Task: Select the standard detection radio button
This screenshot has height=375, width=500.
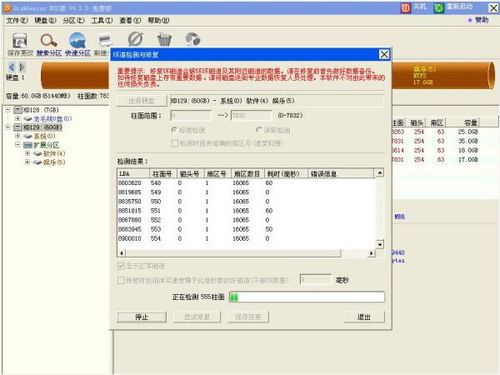Action: pyautogui.click(x=174, y=130)
